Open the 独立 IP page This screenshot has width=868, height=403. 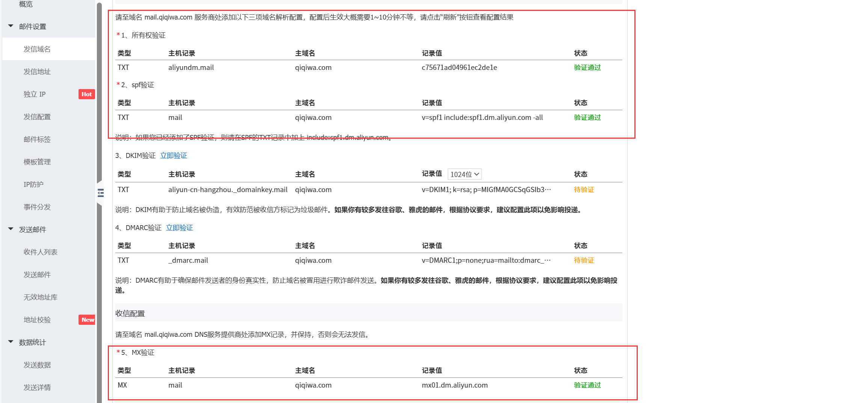point(34,94)
